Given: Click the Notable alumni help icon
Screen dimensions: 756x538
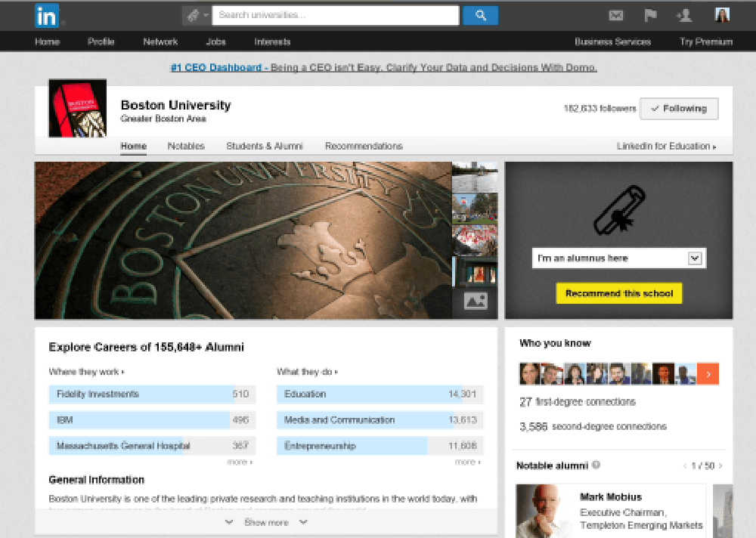Looking at the screenshot, I should 596,465.
